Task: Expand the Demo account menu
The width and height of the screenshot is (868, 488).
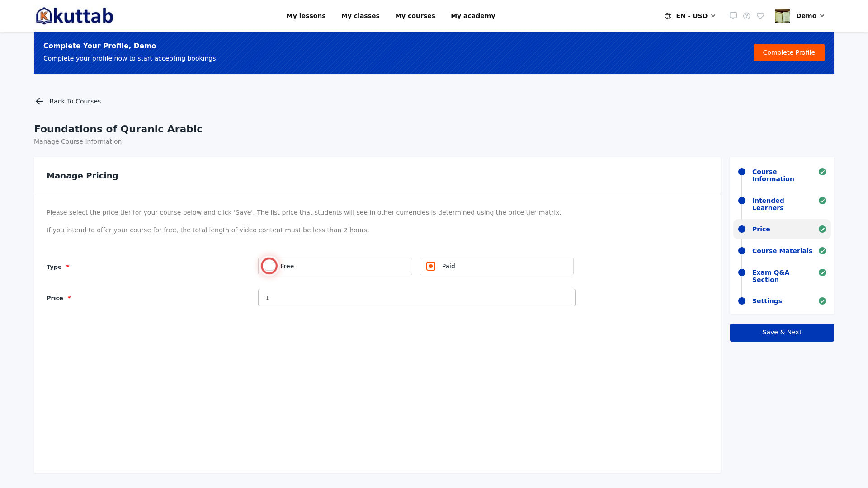Action: pos(810,16)
